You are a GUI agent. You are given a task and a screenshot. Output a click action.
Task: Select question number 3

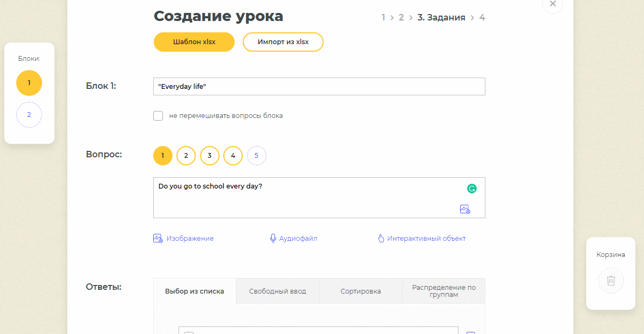209,155
